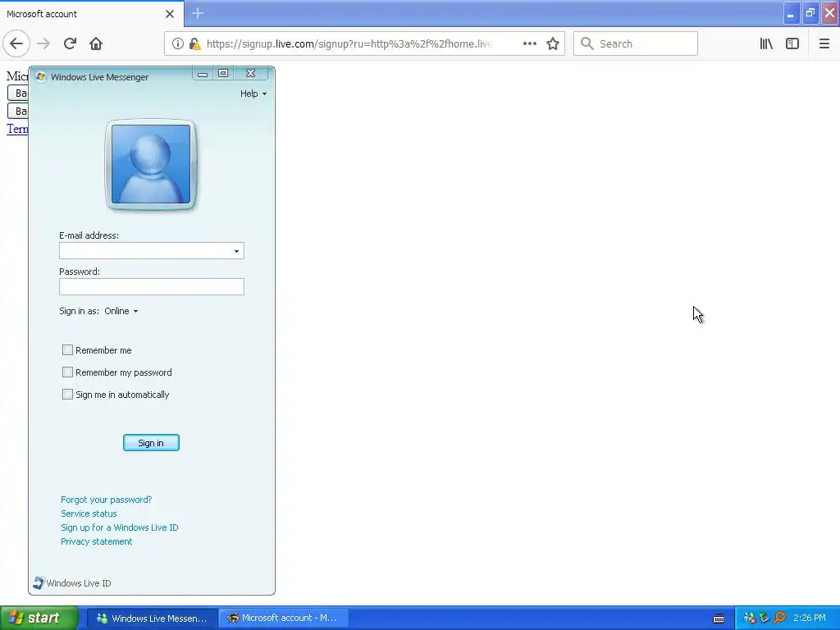The height and width of the screenshot is (630, 840).
Task: Click the Firefox Search box
Action: [636, 43]
